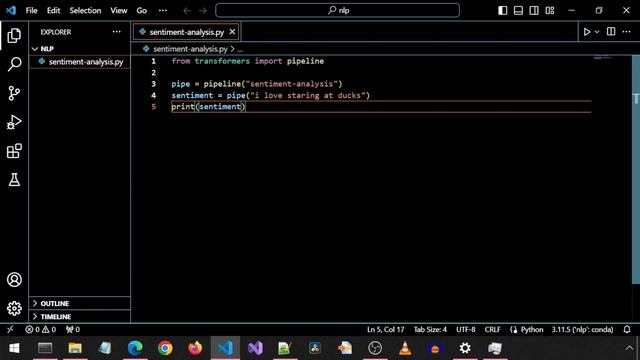
Task: Open the View menu
Action: point(119,11)
